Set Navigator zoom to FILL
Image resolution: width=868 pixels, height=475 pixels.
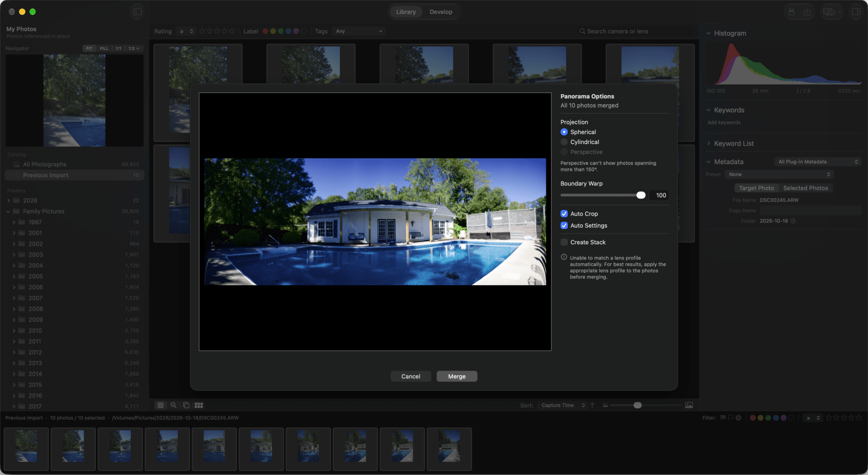tap(104, 49)
